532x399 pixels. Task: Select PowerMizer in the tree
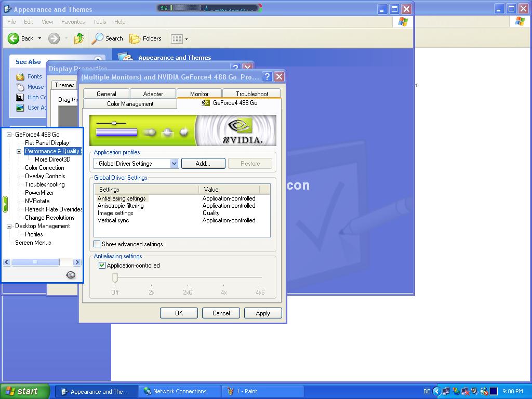click(39, 193)
